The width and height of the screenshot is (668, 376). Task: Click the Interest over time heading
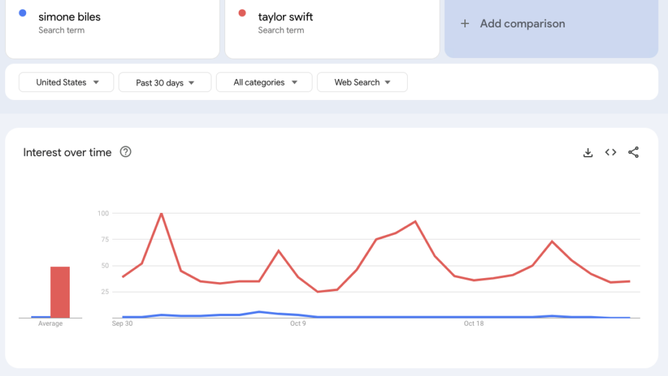[x=67, y=152]
